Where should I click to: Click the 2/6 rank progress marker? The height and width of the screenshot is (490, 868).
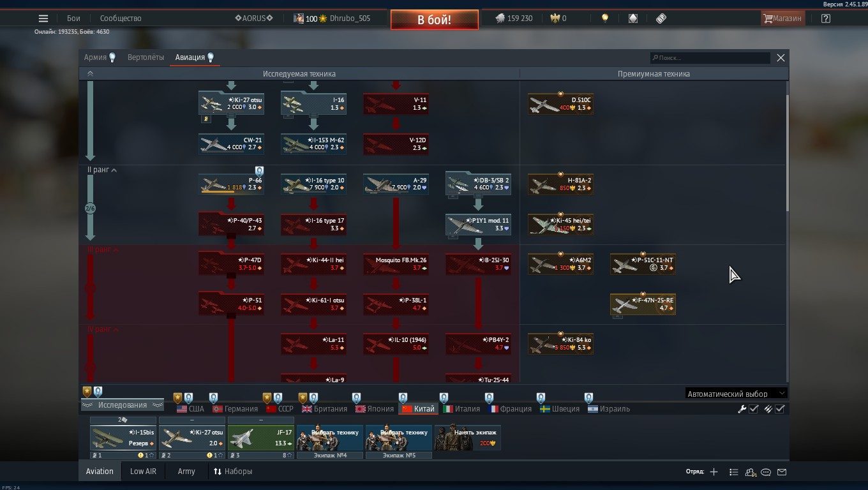(x=91, y=209)
